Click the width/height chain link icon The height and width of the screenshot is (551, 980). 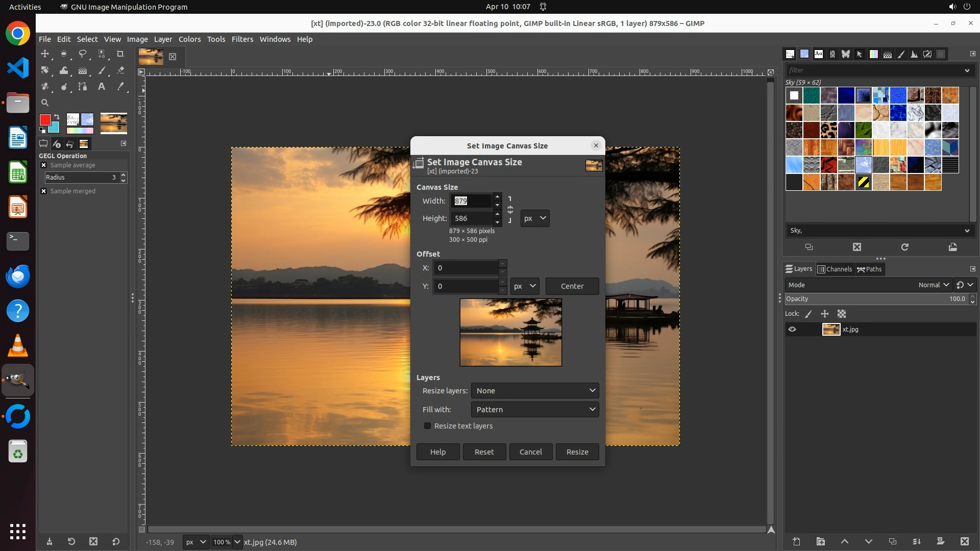point(510,210)
